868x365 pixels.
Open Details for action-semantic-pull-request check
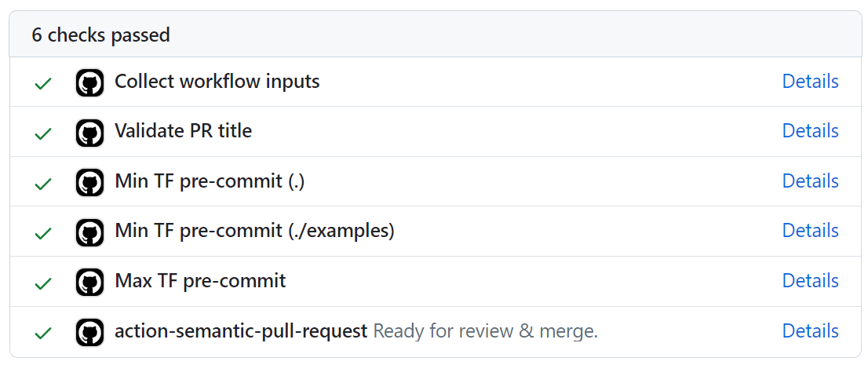click(810, 331)
